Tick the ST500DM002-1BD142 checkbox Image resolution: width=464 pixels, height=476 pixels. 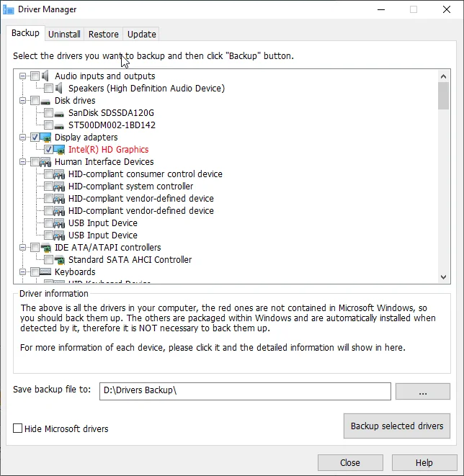(48, 125)
